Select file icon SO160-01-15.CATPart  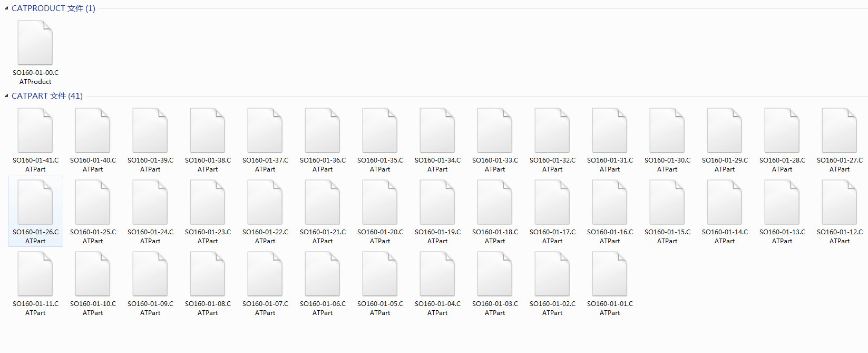pos(667,202)
